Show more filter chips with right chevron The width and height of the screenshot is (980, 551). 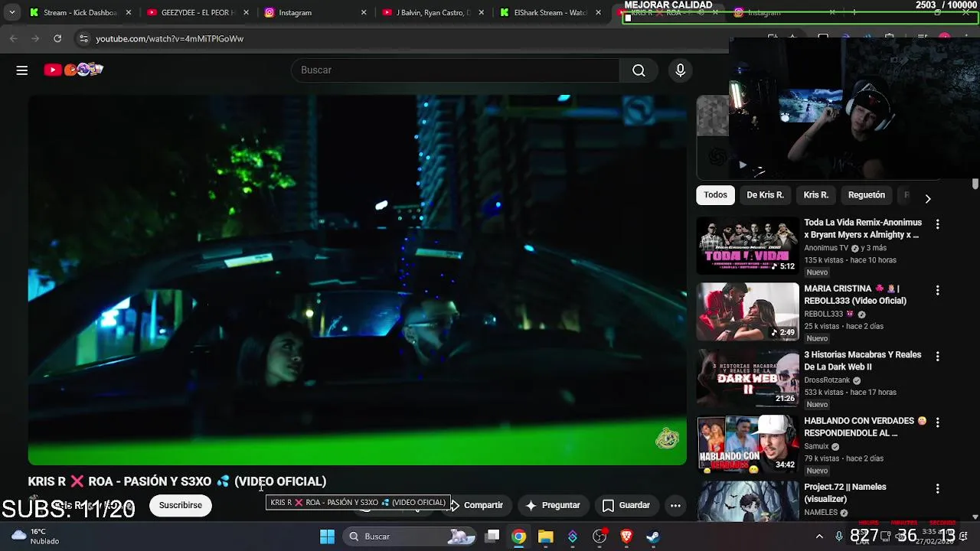[x=927, y=199]
